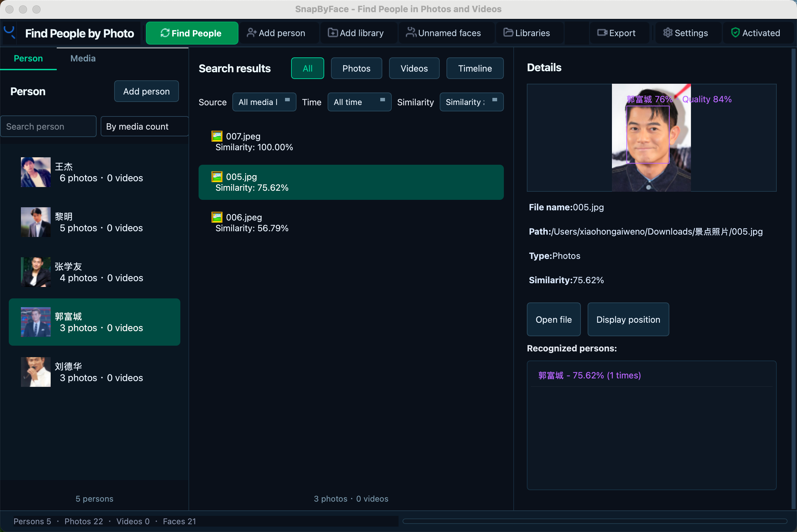The width and height of the screenshot is (797, 532).
Task: Select the All results filter
Action: [x=308, y=69]
